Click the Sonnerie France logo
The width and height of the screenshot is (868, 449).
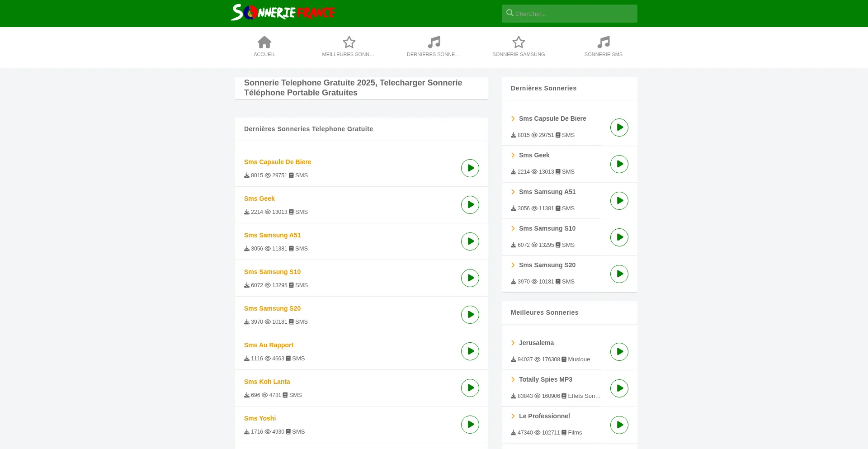(x=283, y=13)
